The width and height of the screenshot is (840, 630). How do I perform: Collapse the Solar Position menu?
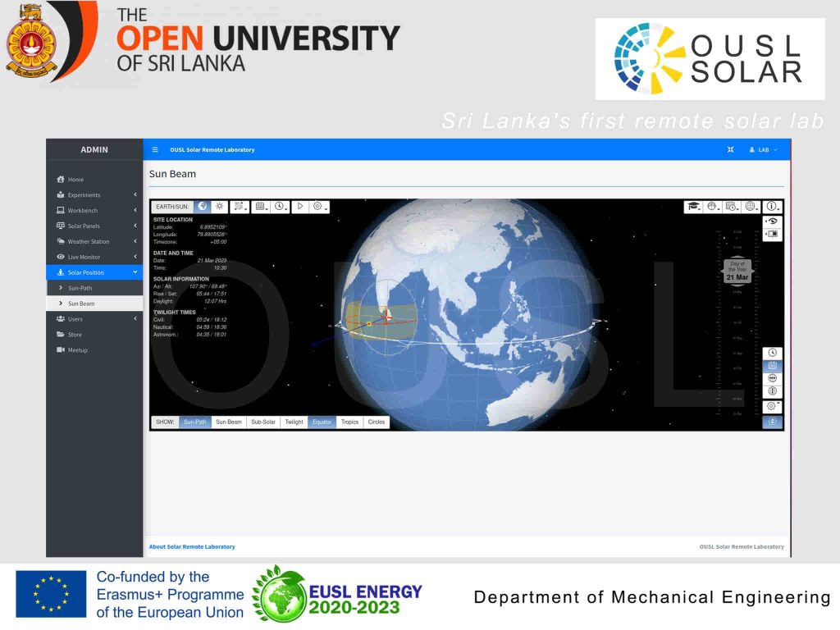pos(94,272)
